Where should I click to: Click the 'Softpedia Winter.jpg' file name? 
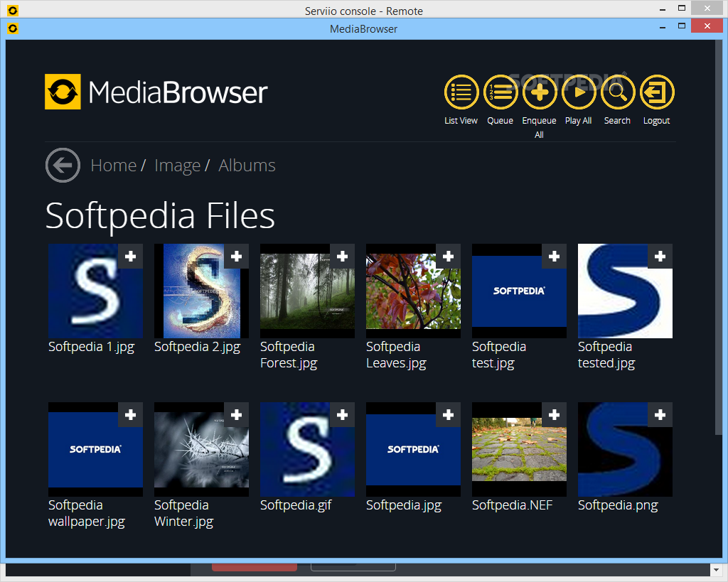click(x=184, y=513)
